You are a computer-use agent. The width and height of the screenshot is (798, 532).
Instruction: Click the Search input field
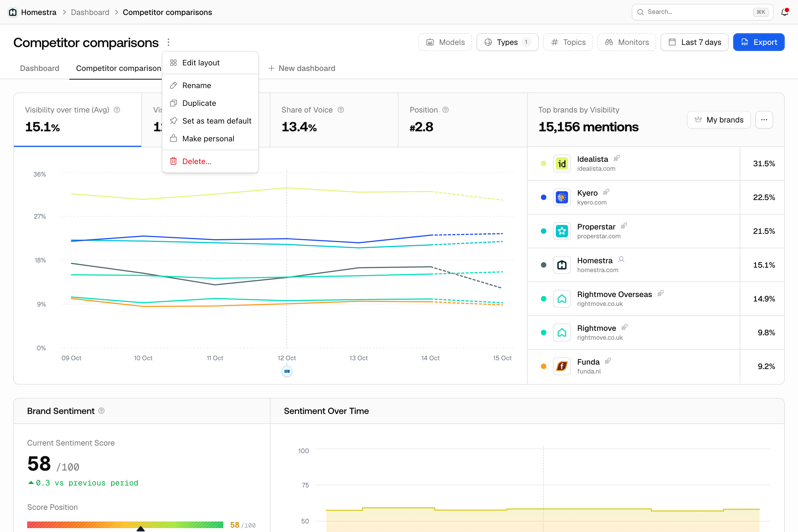tap(702, 12)
